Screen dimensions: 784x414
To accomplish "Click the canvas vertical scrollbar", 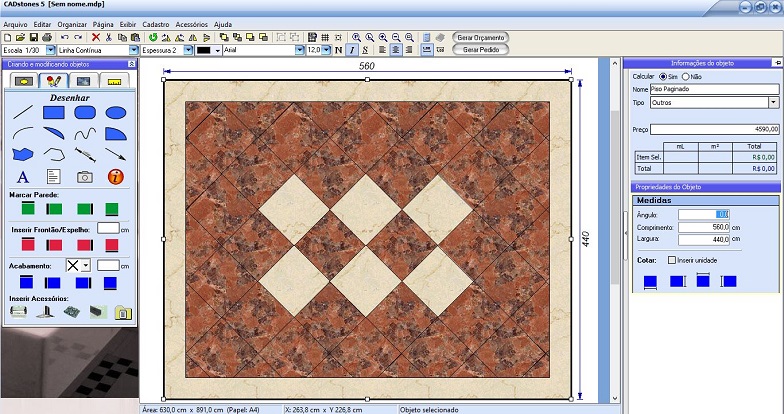I will tap(616, 230).
